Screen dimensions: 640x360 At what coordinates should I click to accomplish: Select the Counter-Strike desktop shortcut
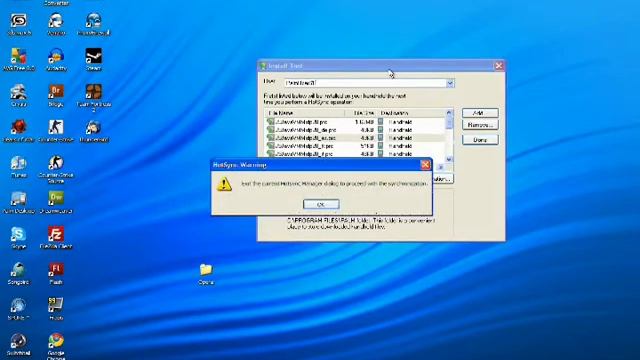[56, 131]
